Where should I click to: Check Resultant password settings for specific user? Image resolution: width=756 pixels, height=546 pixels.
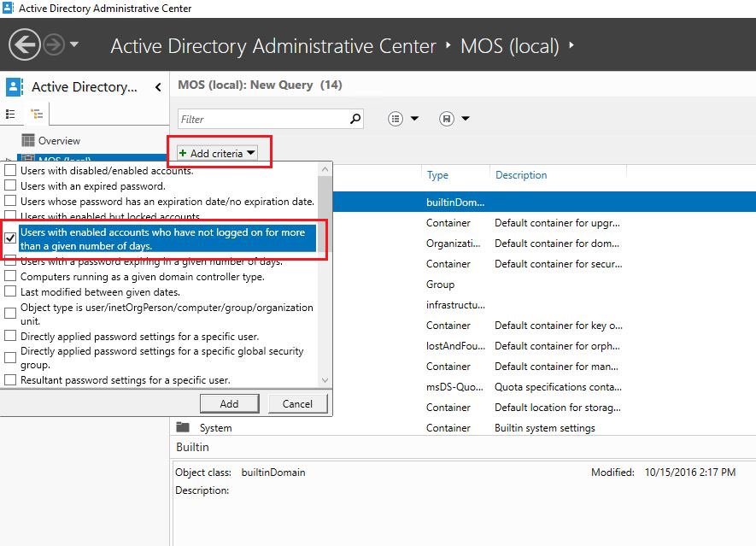(x=10, y=380)
